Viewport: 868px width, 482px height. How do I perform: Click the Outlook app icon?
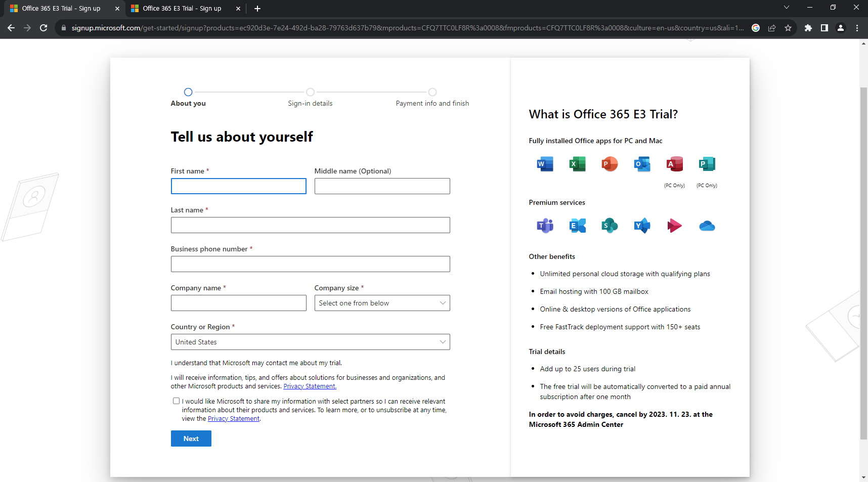(642, 164)
